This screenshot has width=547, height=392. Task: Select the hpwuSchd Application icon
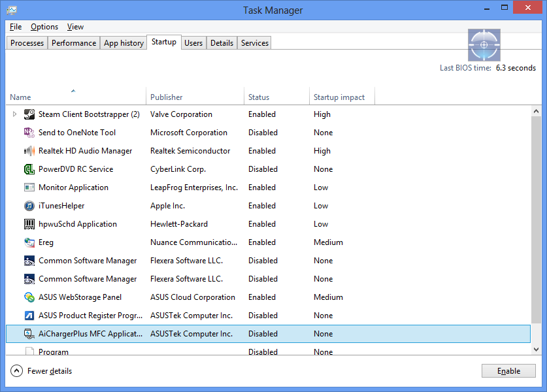tap(29, 224)
